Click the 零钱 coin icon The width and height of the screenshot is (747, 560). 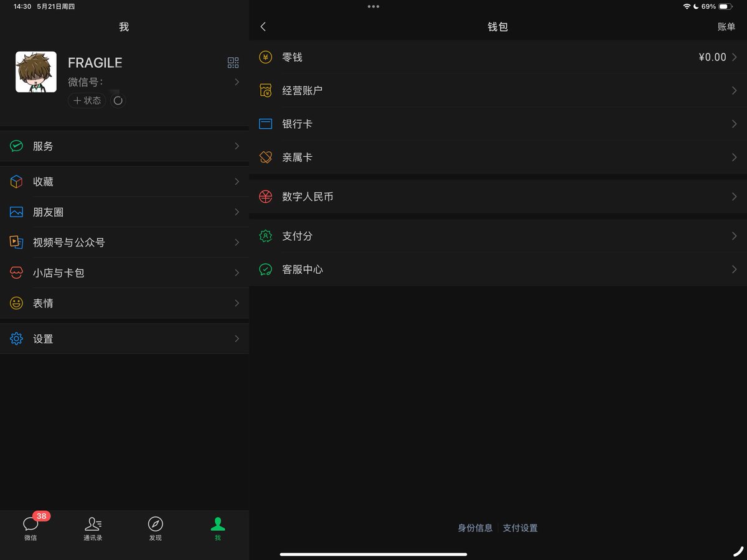tap(266, 57)
